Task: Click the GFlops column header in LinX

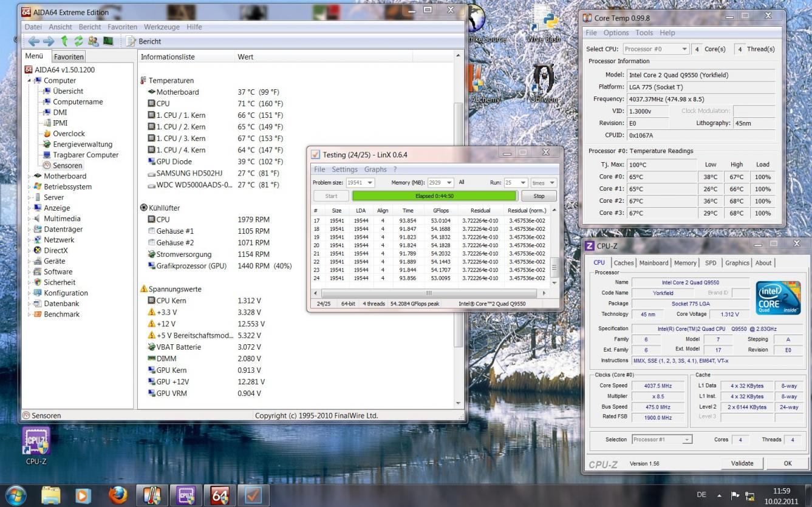Action: [x=440, y=210]
